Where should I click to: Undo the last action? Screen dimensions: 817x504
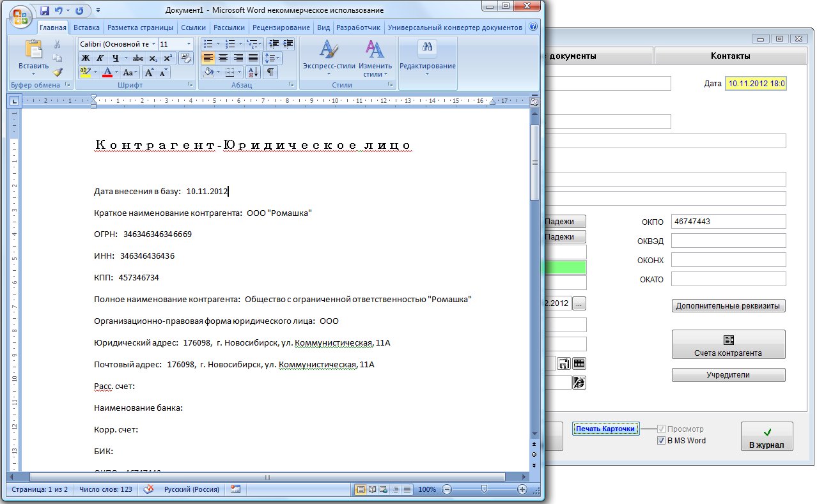click(59, 11)
